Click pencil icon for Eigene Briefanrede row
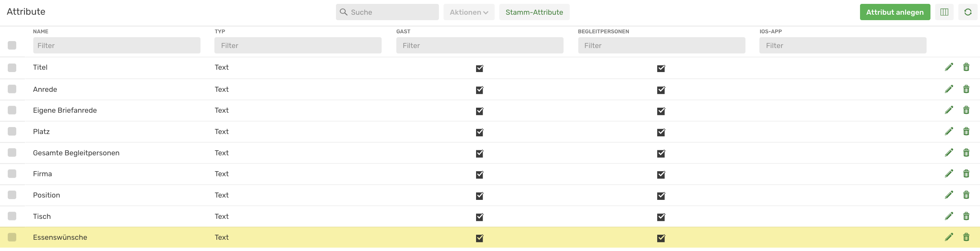The width and height of the screenshot is (980, 251). (x=949, y=110)
